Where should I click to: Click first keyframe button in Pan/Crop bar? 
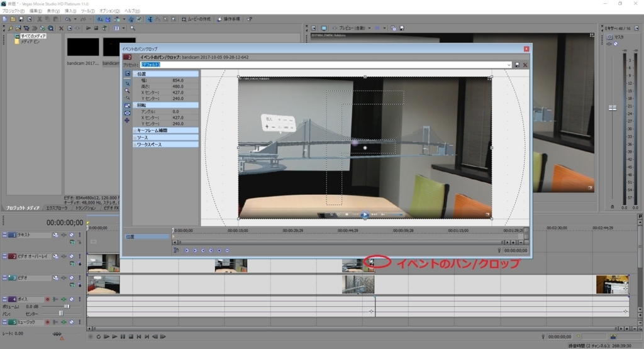coord(187,250)
